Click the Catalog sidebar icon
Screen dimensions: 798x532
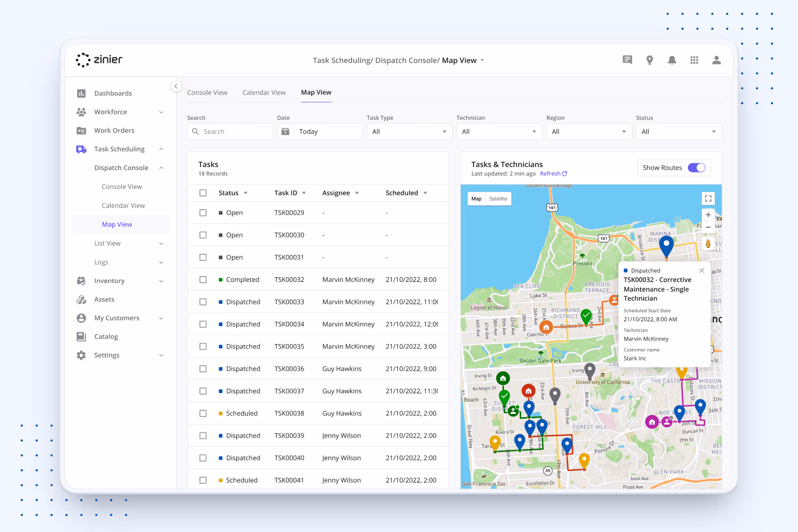pos(81,337)
